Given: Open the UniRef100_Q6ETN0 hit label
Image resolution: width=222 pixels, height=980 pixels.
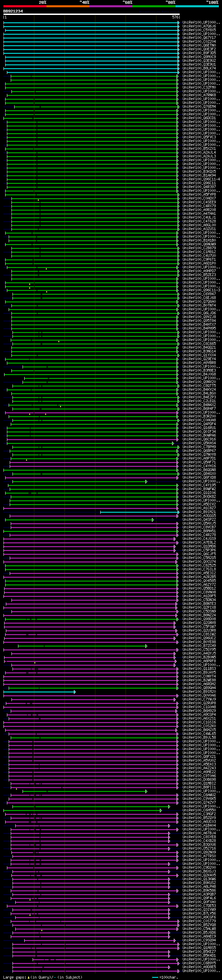Looking at the screenshot, I should [x=199, y=45].
